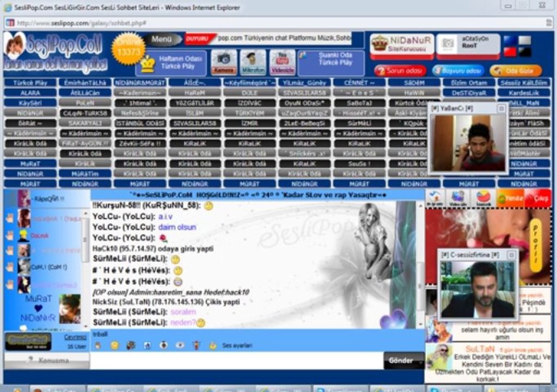Open the vertical yellow Profil button
The width and height of the screenshot is (557, 392).
click(535, 244)
